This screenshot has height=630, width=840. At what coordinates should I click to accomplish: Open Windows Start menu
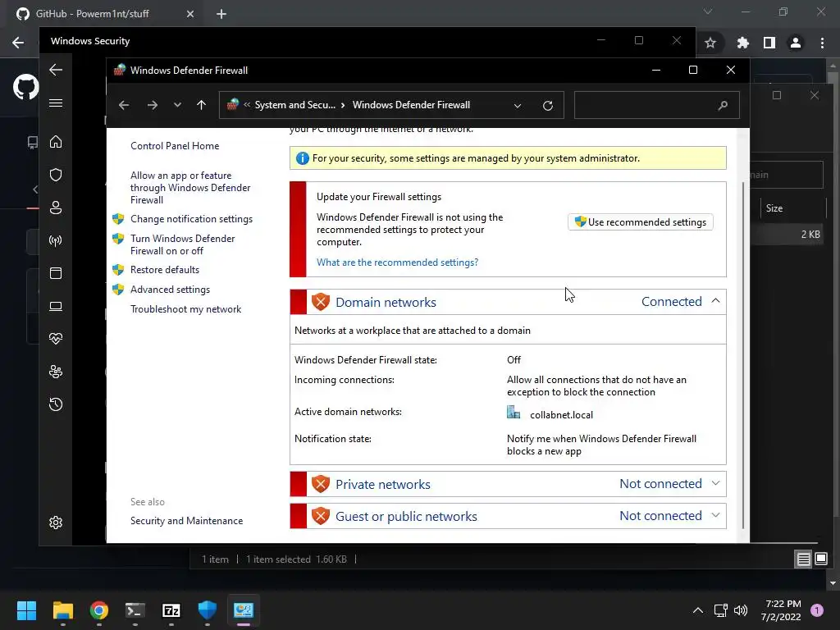click(26, 610)
